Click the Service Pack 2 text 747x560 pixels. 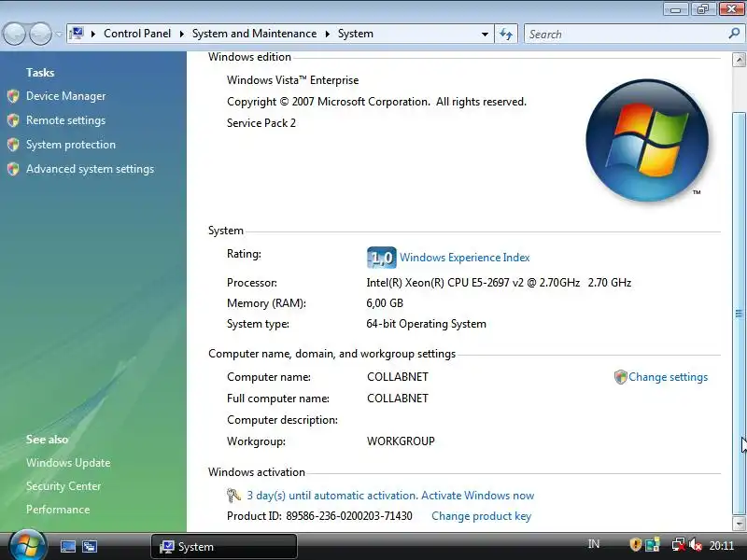(261, 123)
